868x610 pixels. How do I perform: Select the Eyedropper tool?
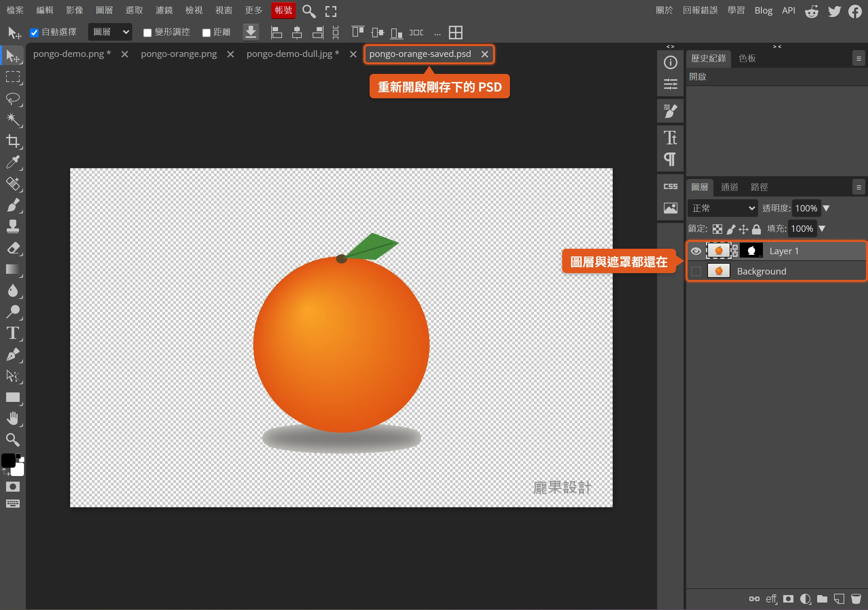click(x=13, y=162)
